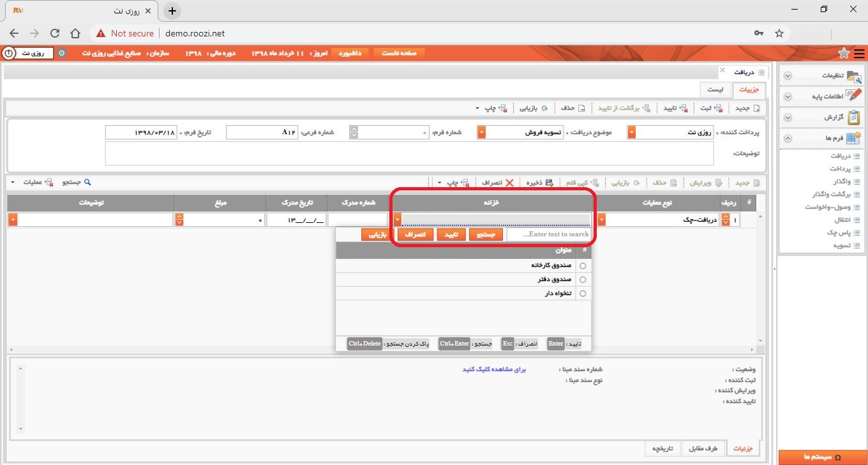Expand the چاپ dropdown arrow in upper toolbar

click(x=477, y=108)
